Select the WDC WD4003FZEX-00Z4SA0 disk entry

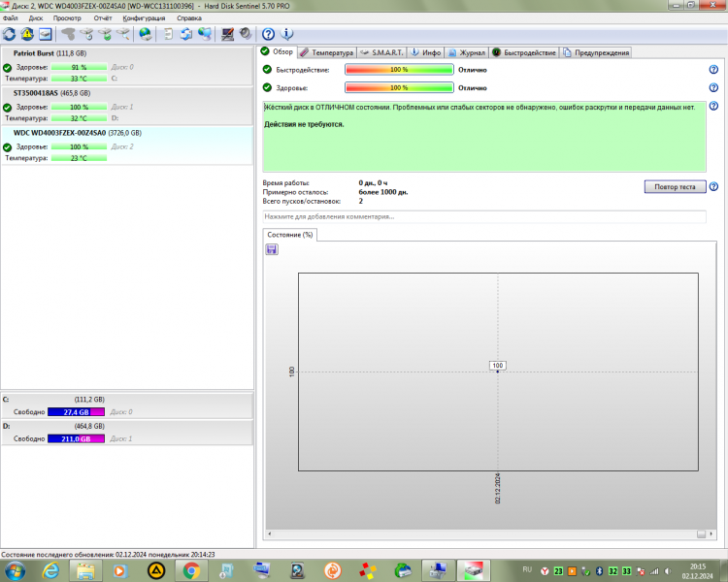(x=127, y=145)
